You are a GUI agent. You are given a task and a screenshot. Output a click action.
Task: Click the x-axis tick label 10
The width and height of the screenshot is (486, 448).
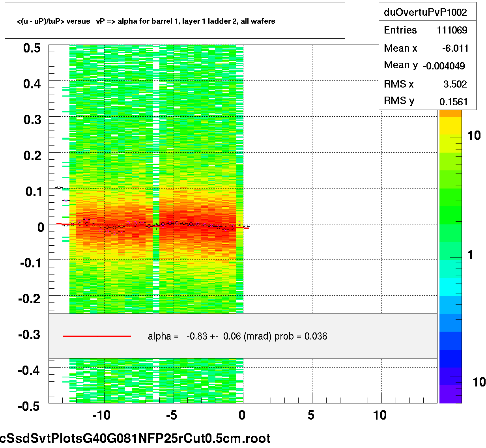pyautogui.click(x=380, y=415)
